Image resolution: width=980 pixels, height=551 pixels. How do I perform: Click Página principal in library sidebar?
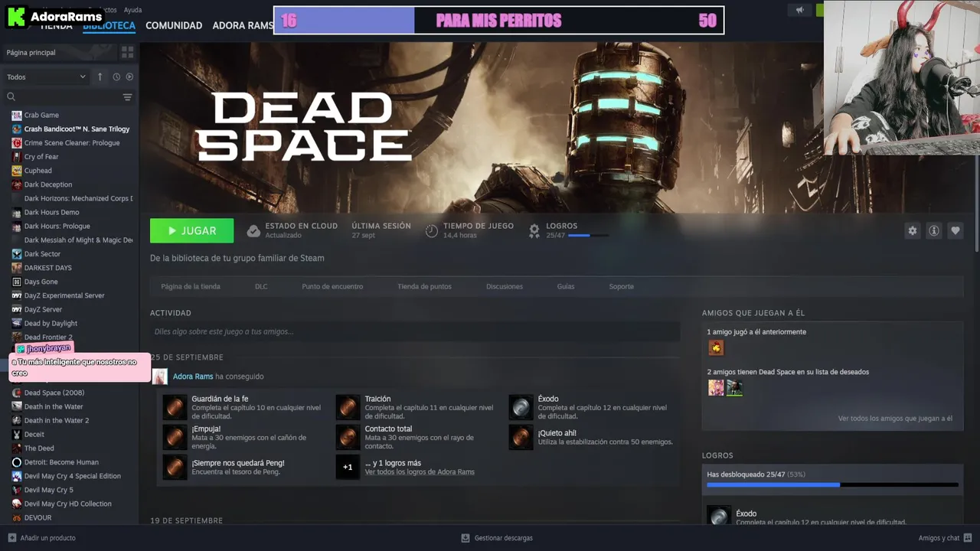tap(31, 53)
